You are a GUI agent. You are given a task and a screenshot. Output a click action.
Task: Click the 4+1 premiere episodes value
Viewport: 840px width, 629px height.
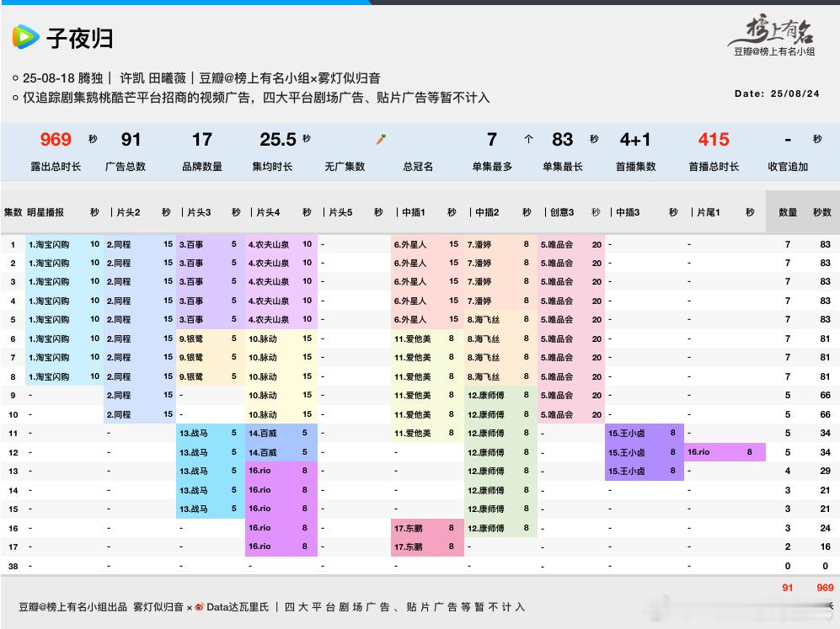(634, 139)
